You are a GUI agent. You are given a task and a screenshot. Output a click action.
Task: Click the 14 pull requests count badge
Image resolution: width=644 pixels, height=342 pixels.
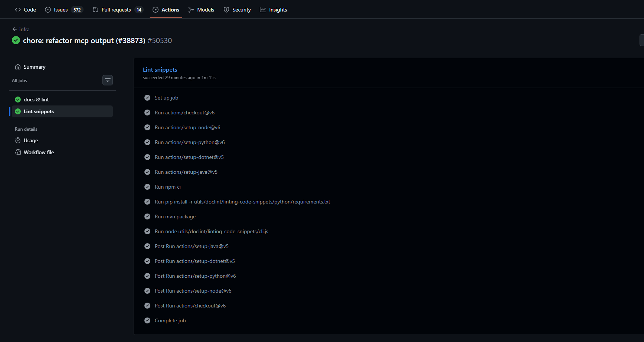click(x=139, y=10)
